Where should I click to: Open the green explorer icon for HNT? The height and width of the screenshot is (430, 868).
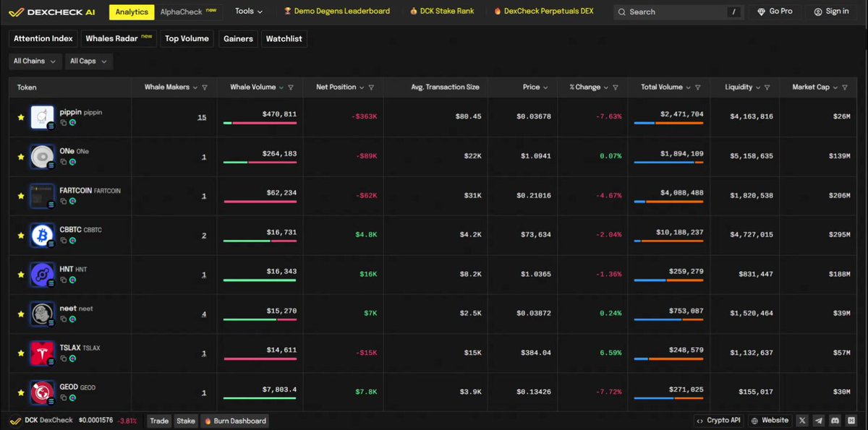[72, 280]
